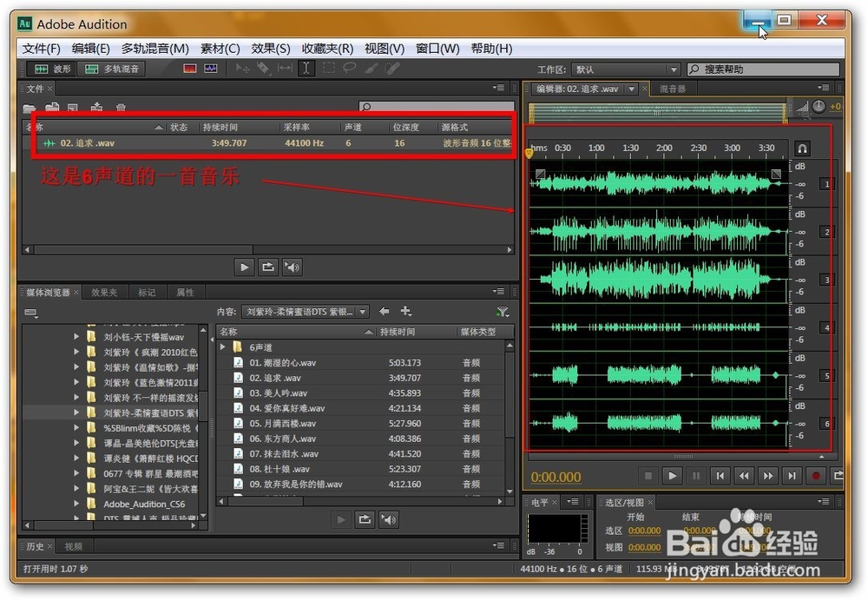Click the waveform overview navigator bar
The width and height of the screenshot is (868, 600).
658,113
